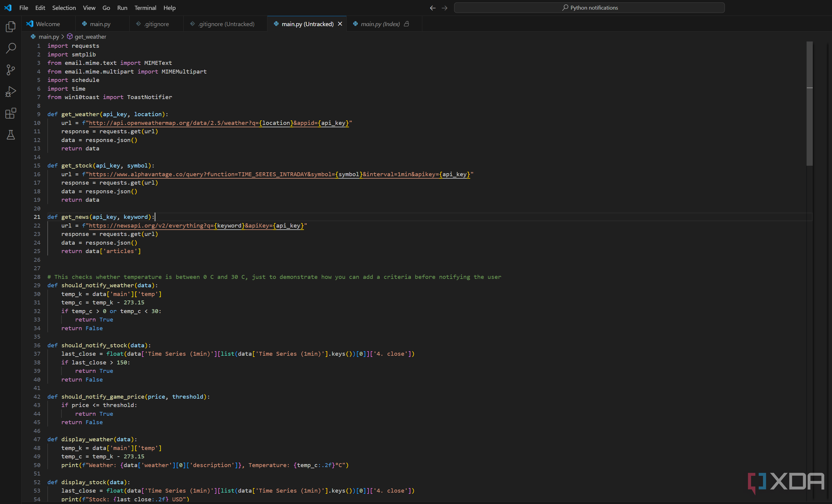Switch to the Welcome tab
Viewport: 832px width, 504px height.
49,24
